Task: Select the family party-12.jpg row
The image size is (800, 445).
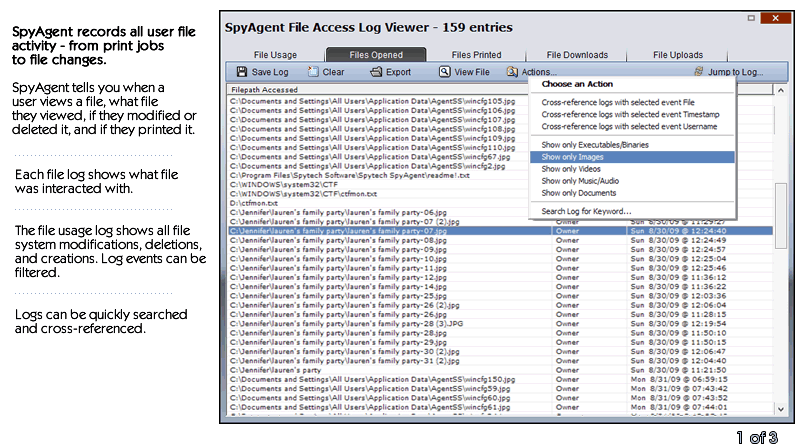Action: (501, 278)
